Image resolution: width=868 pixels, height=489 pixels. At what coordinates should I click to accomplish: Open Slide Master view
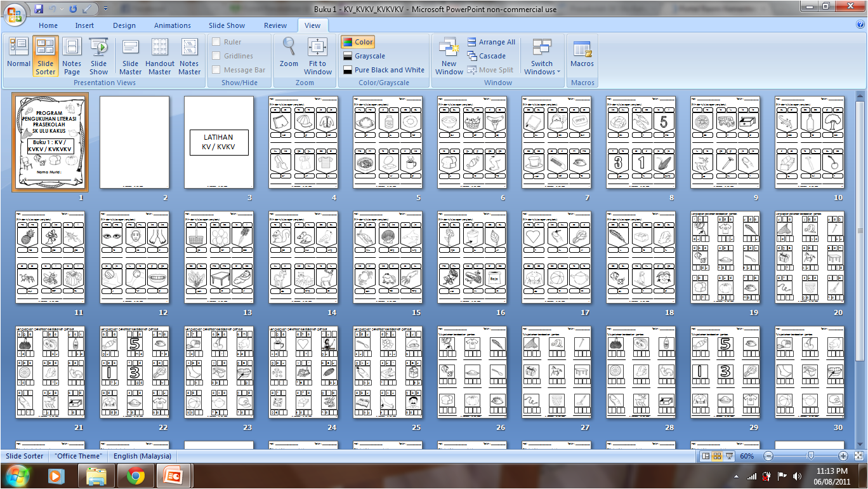pos(130,56)
